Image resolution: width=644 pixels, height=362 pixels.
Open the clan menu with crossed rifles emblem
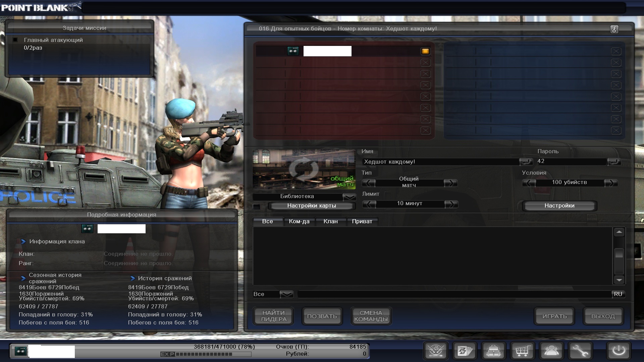pyautogui.click(x=436, y=351)
